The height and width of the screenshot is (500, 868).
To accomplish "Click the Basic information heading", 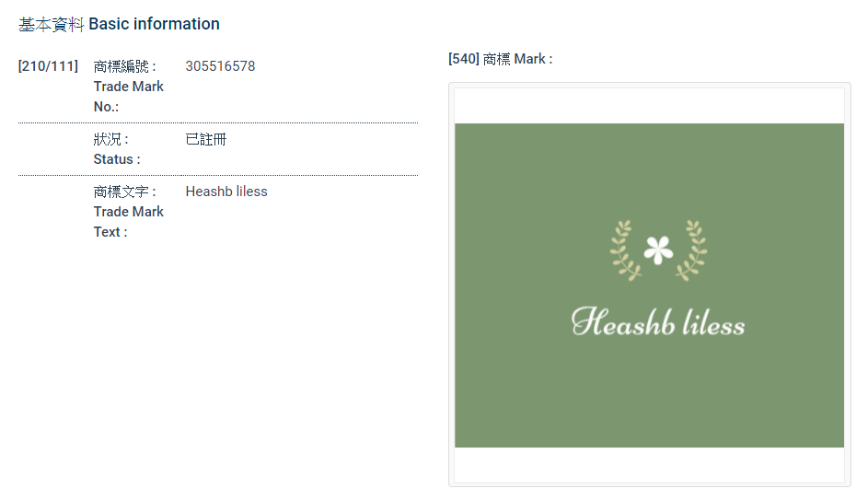I will click(154, 24).
